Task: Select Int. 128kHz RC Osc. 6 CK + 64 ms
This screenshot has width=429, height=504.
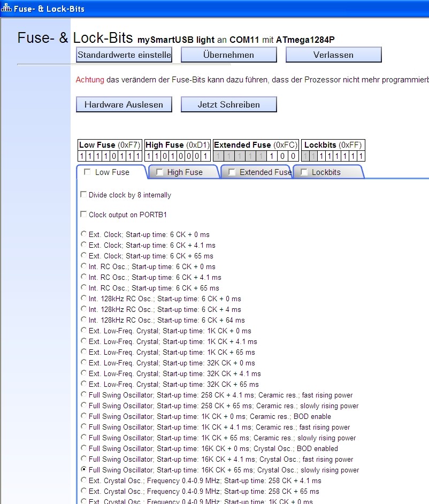Action: (x=83, y=319)
